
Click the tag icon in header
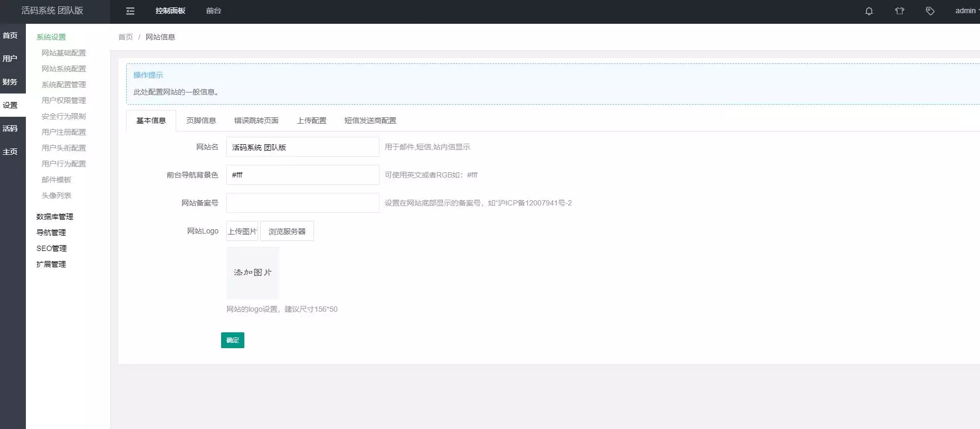click(930, 11)
